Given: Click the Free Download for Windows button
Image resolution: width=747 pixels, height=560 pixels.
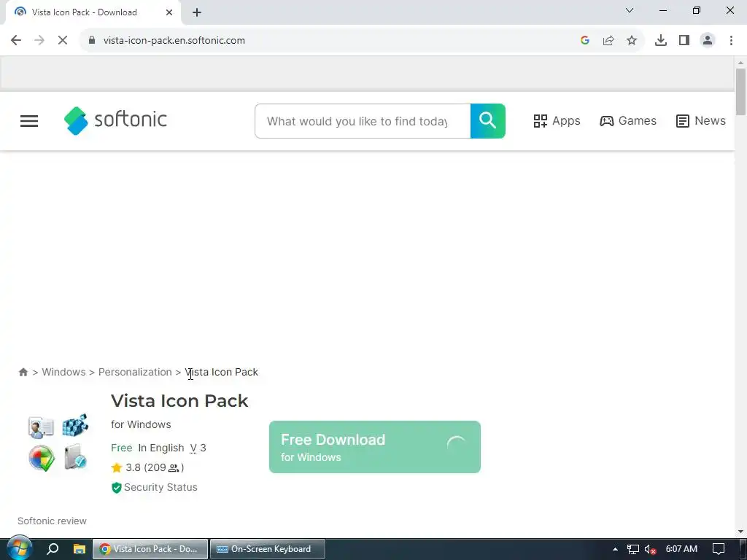Looking at the screenshot, I should click(x=374, y=447).
